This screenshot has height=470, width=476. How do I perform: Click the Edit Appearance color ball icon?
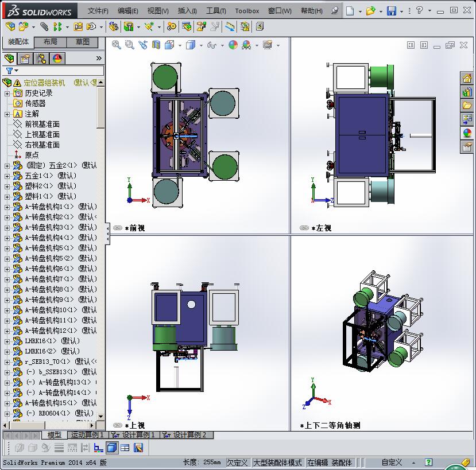(x=233, y=45)
